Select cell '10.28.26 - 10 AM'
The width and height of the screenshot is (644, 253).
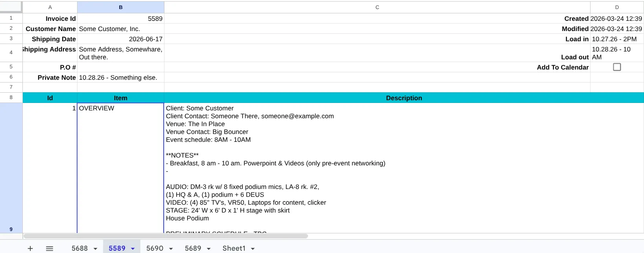[x=617, y=53]
